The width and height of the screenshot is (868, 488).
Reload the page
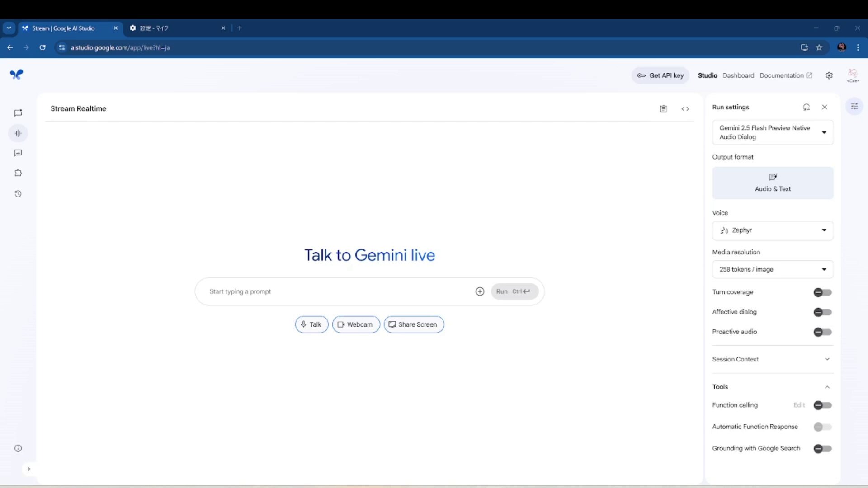click(x=42, y=47)
